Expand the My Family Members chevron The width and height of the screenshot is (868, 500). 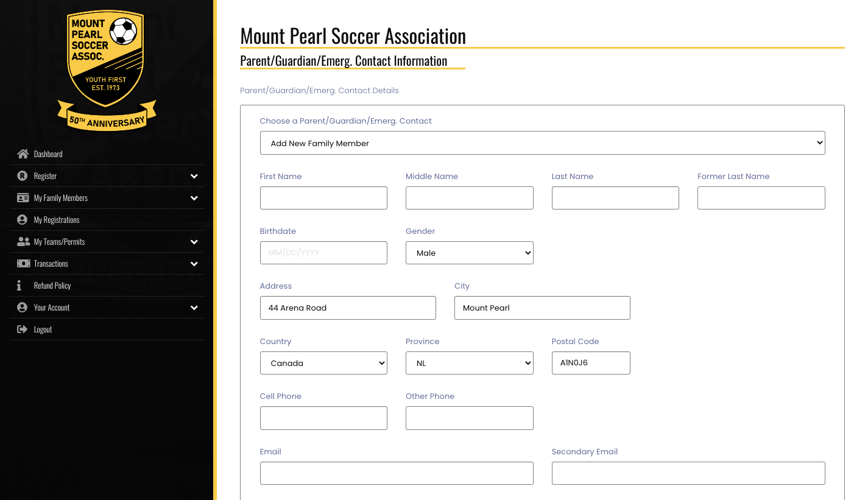[194, 198]
